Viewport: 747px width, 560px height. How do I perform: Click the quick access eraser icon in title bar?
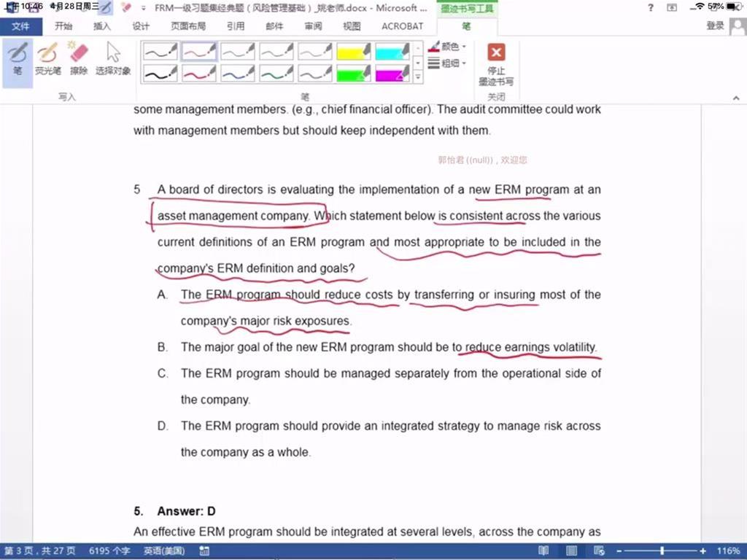pos(125,7)
